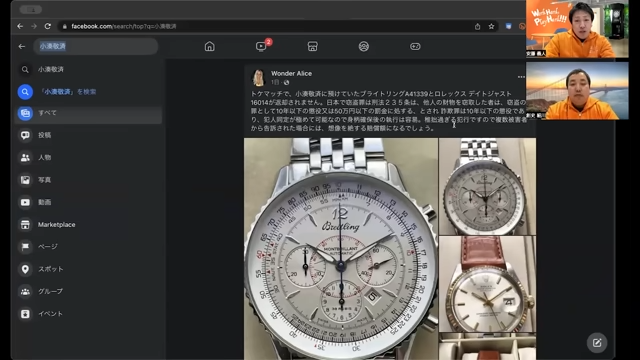Filter results by グループ
Image resolution: width=640 pixels, height=360 pixels.
tap(88, 291)
